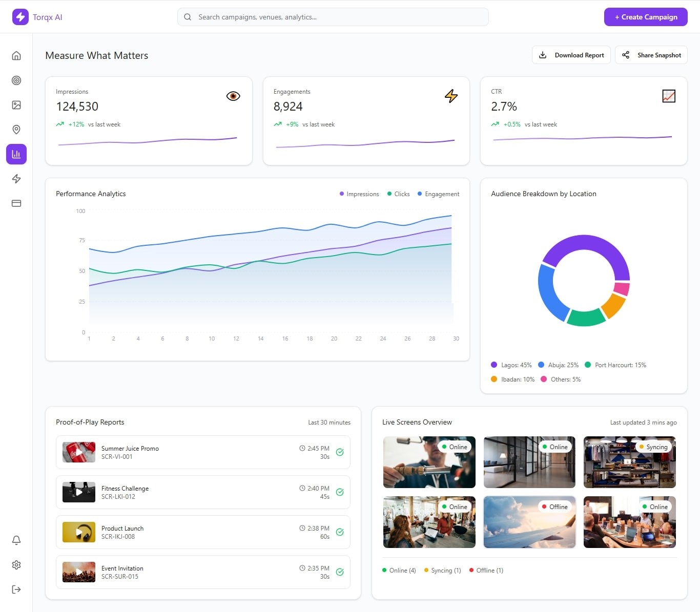This screenshot has width=700, height=612.
Task: Toggle the Clicks legend series
Action: point(399,194)
